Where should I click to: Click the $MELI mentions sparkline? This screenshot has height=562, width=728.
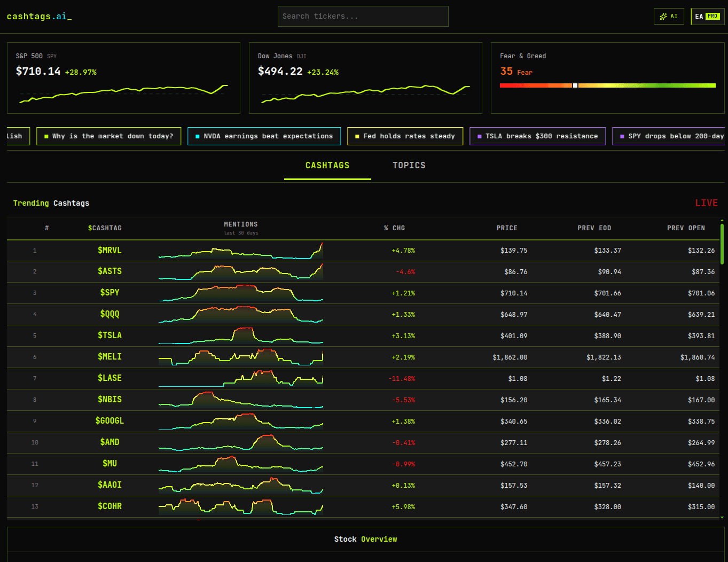241,357
